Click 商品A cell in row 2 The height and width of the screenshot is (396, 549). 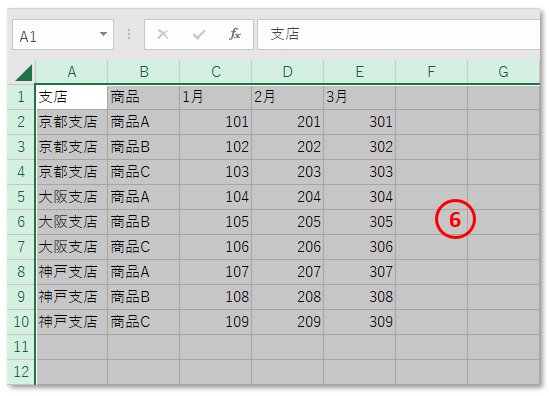144,122
